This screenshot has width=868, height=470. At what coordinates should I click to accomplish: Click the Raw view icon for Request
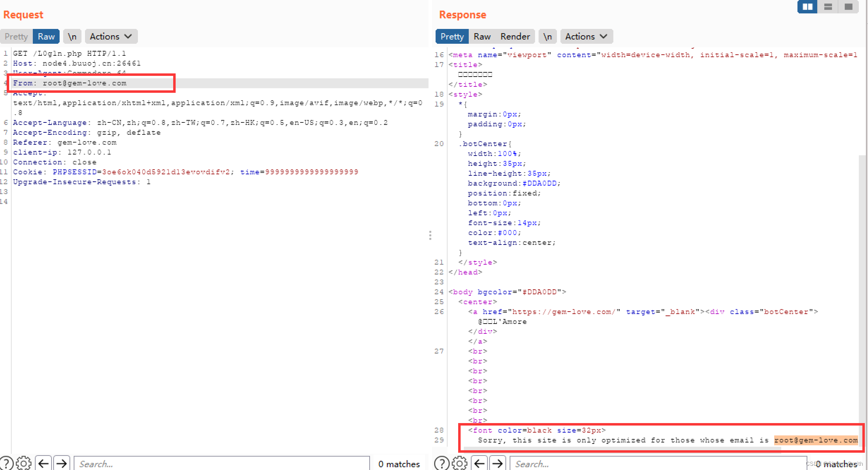coord(46,36)
